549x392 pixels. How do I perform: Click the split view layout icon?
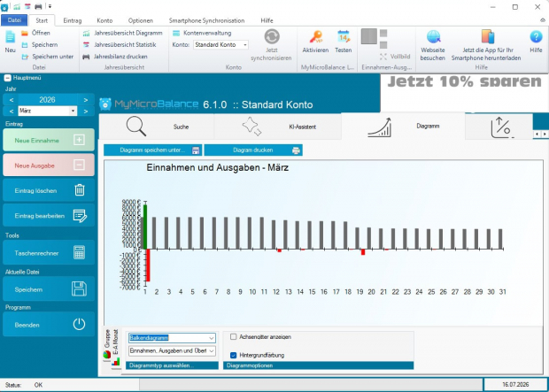(369, 36)
